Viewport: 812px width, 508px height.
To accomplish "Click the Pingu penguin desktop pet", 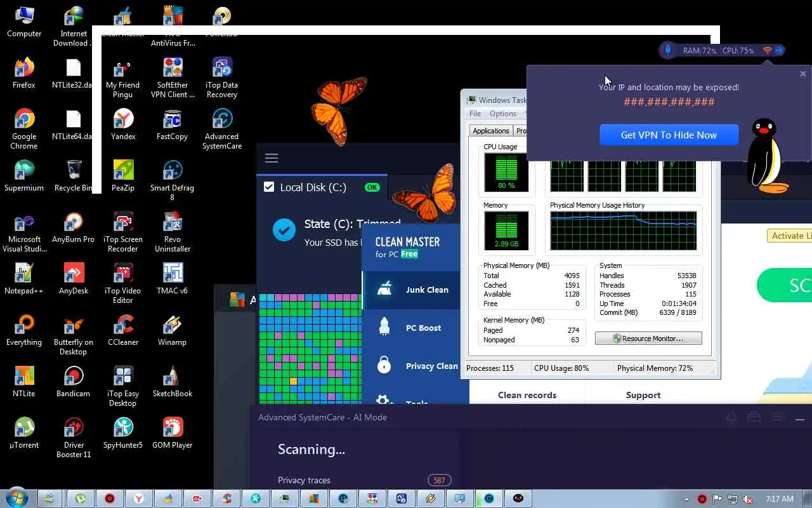I will click(768, 156).
